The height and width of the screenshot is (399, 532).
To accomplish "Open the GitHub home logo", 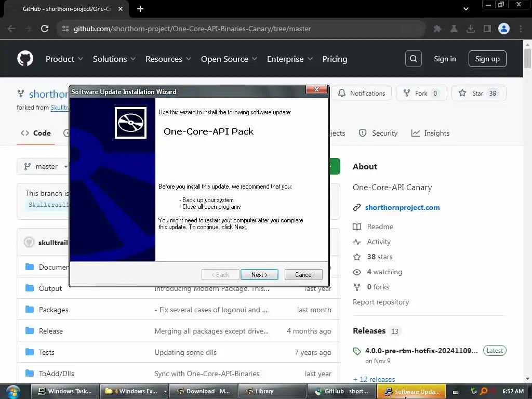I will point(25,59).
